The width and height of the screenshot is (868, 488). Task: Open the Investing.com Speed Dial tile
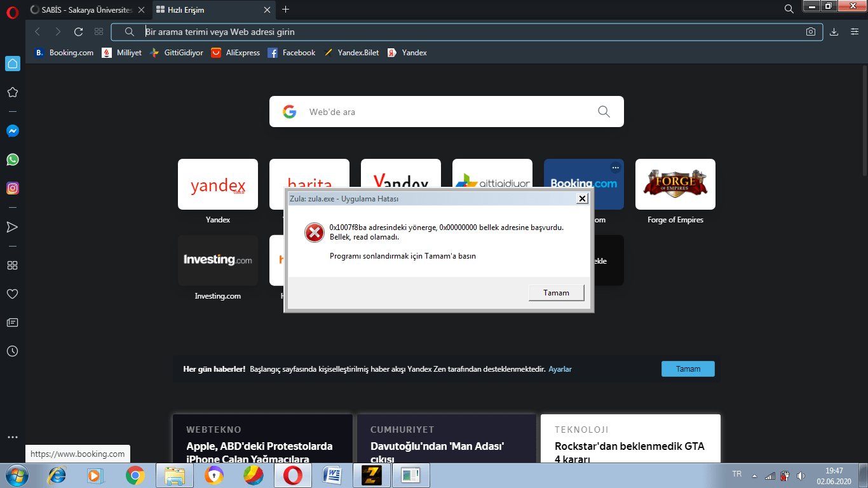coord(218,261)
